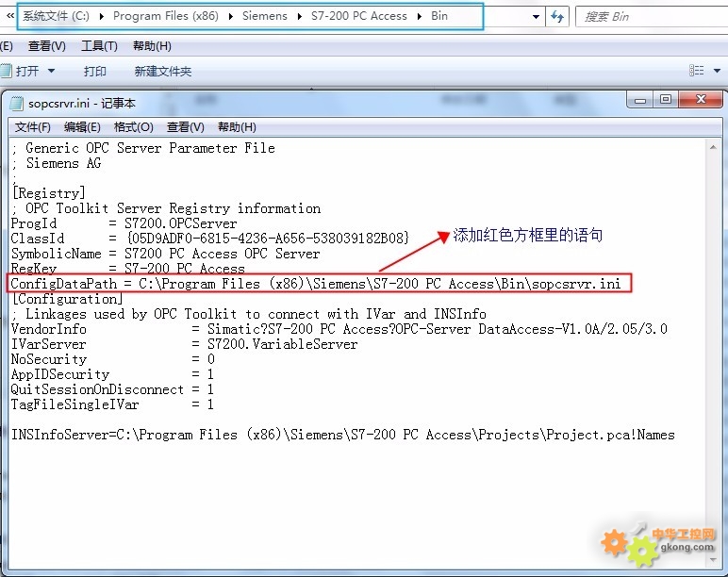Screen dimensions: 728x577
Task: Minimize the sopcsrvr.ini Notepad window
Action: (639, 100)
